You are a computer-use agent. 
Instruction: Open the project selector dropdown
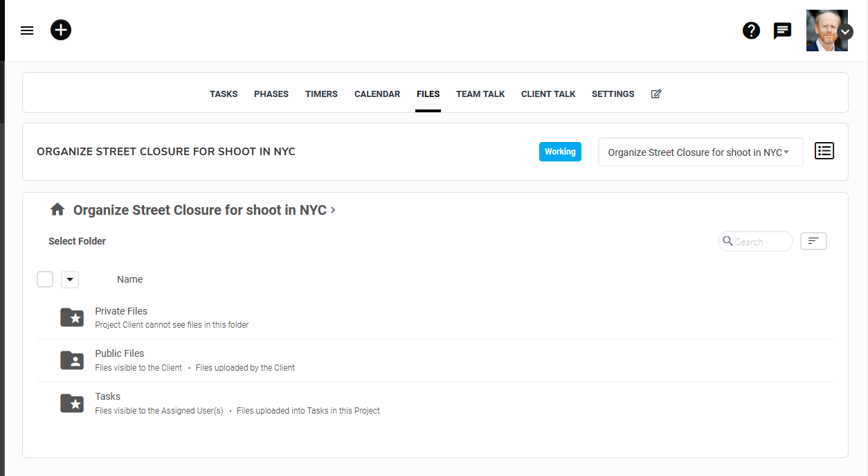click(700, 152)
